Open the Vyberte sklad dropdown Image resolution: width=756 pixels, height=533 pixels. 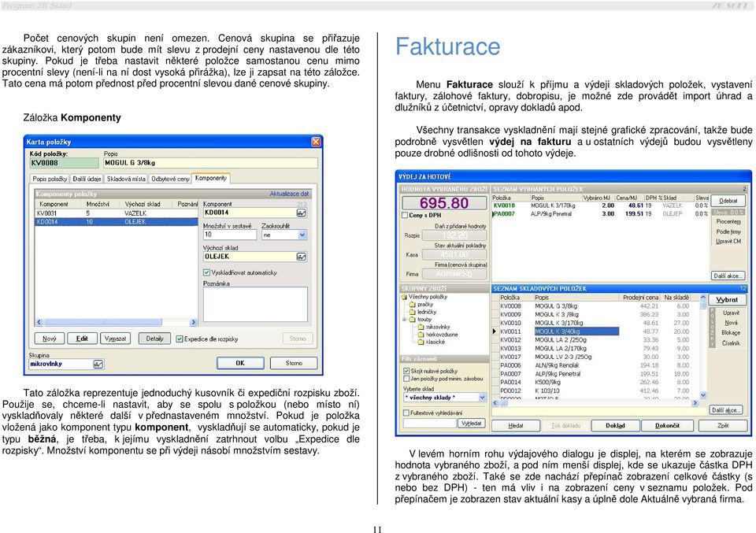(482, 398)
